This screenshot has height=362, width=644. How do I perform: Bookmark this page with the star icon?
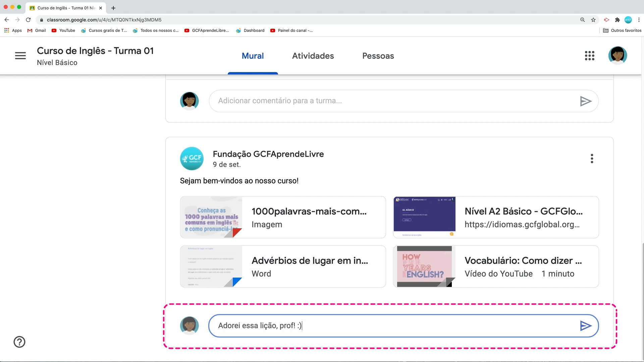point(593,20)
